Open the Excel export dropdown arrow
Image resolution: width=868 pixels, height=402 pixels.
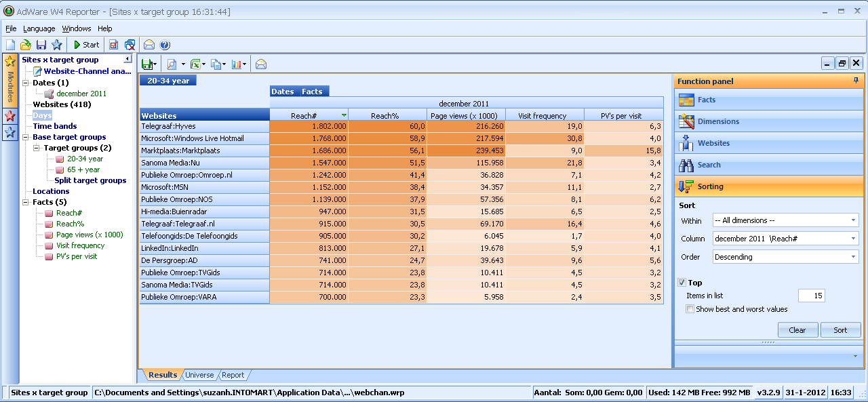(204, 64)
